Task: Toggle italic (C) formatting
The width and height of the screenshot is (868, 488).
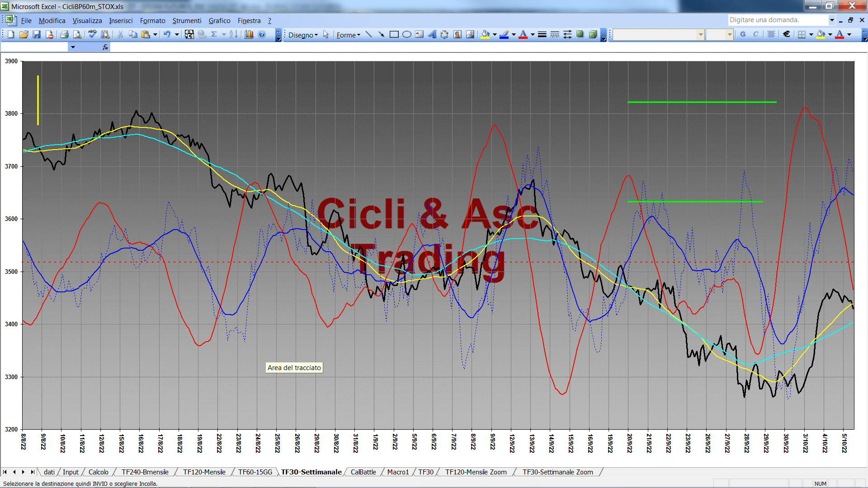Action: (x=755, y=34)
